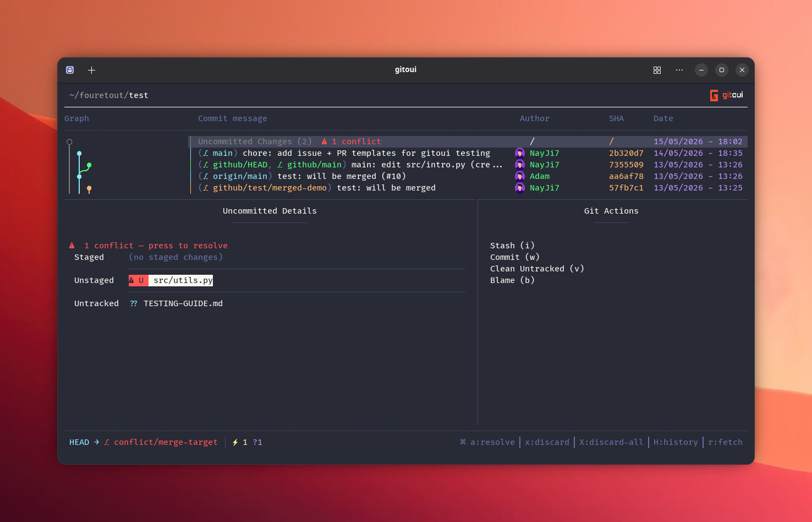Open the window layout grid icon

point(657,70)
